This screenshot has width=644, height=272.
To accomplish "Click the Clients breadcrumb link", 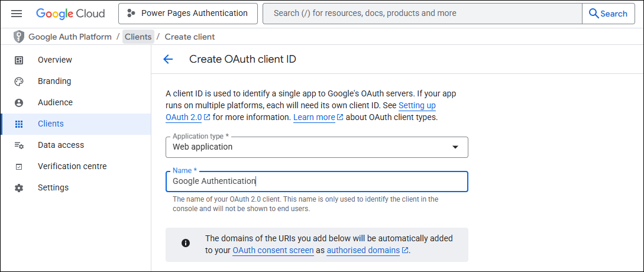I will point(138,37).
